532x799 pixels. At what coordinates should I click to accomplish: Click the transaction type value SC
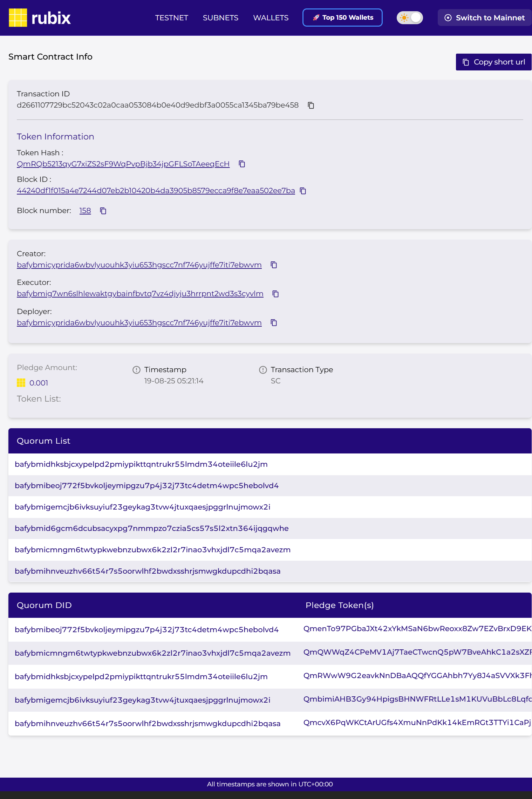tap(275, 381)
